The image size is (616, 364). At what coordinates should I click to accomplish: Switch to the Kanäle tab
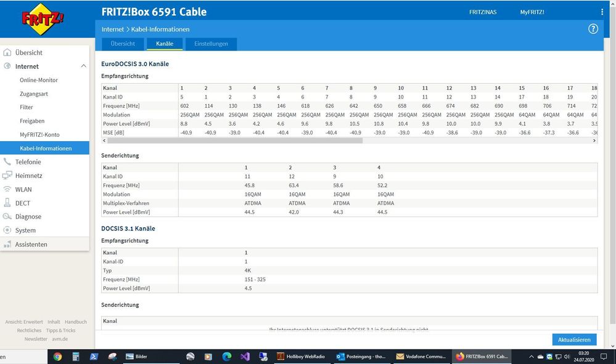click(165, 44)
